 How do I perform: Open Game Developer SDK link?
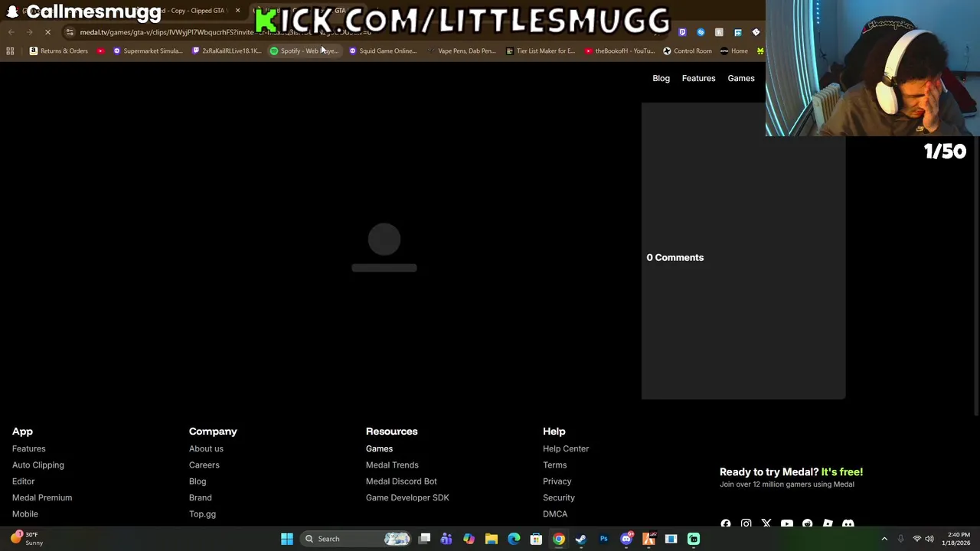[407, 497]
